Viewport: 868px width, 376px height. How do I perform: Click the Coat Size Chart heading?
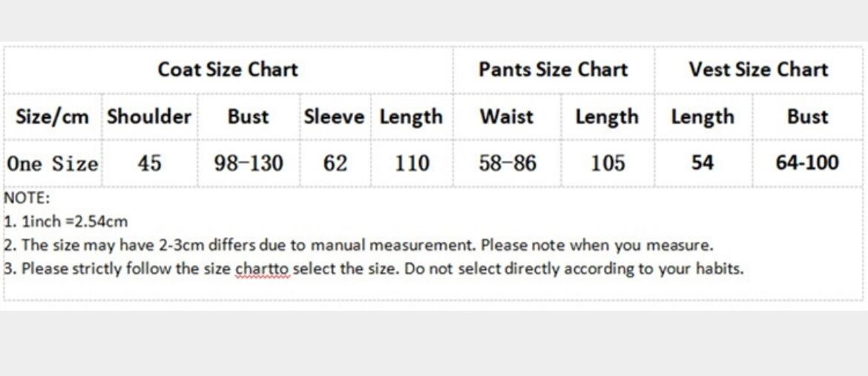(x=228, y=70)
